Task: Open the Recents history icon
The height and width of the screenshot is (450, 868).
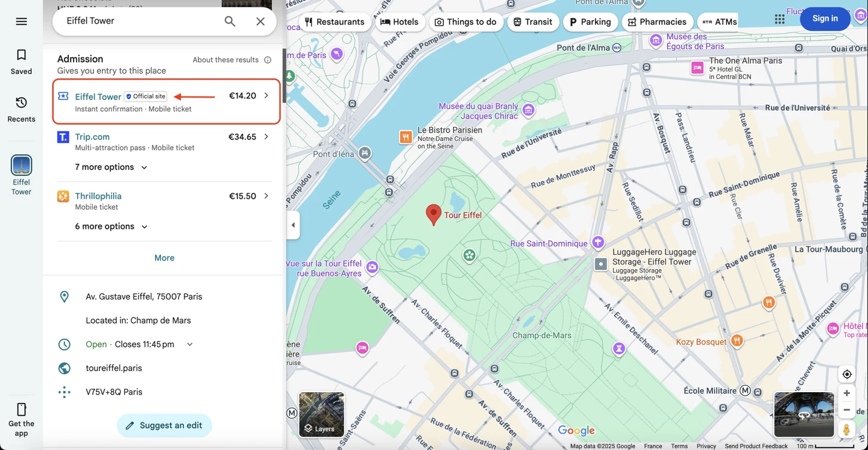Action: point(21,102)
